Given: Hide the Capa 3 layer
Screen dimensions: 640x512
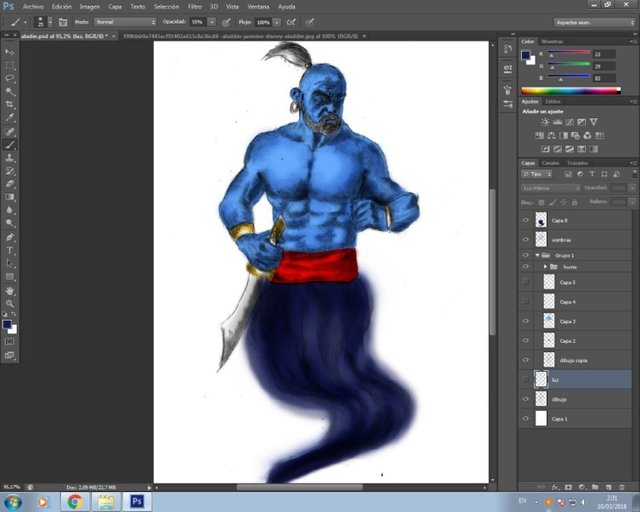Looking at the screenshot, I should pyautogui.click(x=526, y=321).
